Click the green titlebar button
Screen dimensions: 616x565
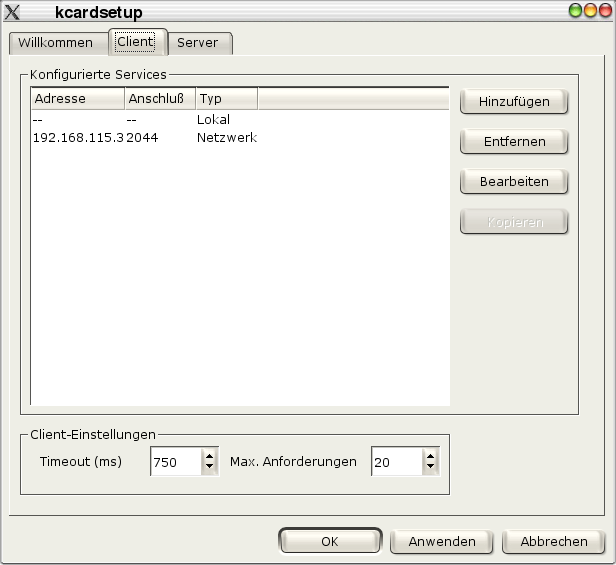575,10
